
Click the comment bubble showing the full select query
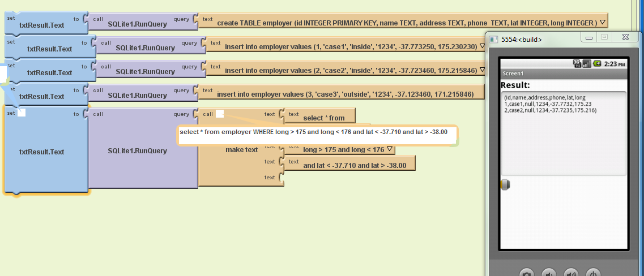(317, 135)
